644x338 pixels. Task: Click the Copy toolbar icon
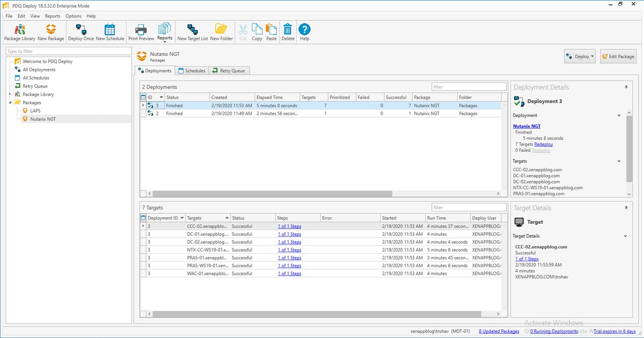pyautogui.click(x=257, y=32)
